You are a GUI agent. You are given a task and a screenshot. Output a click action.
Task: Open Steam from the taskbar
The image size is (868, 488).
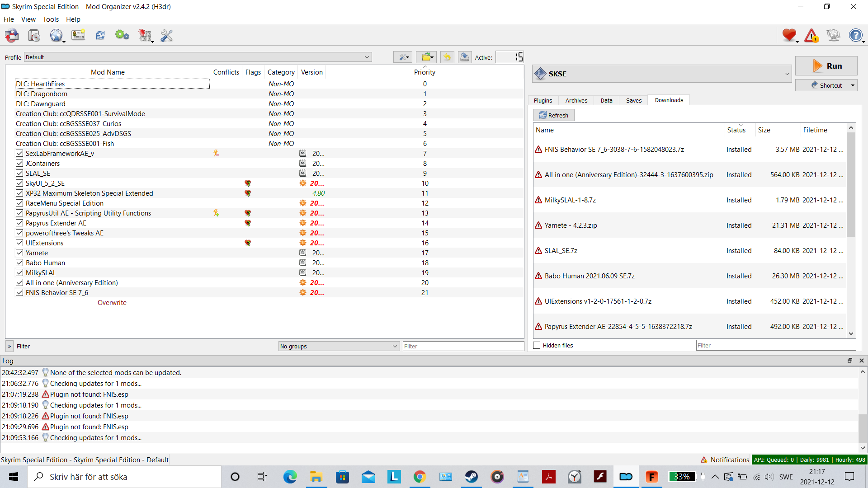pos(472,477)
